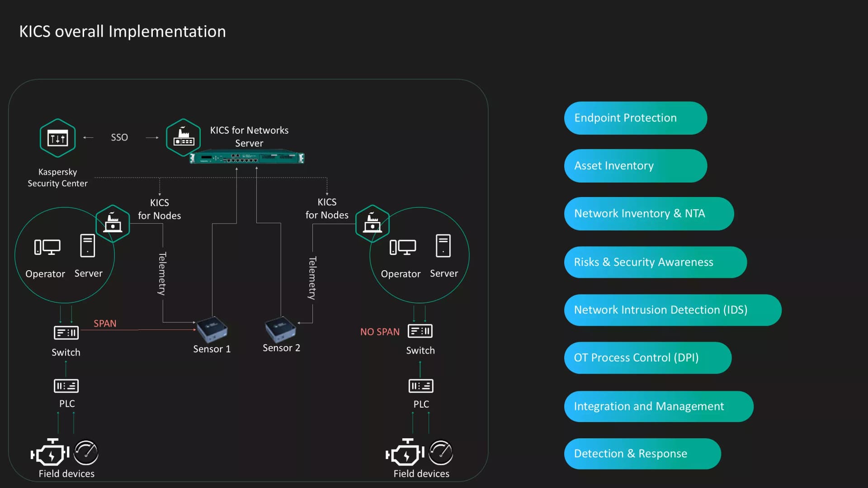Viewport: 868px width, 488px height.
Task: Click the Server tower icon in the left circle
Action: pyautogui.click(x=87, y=245)
